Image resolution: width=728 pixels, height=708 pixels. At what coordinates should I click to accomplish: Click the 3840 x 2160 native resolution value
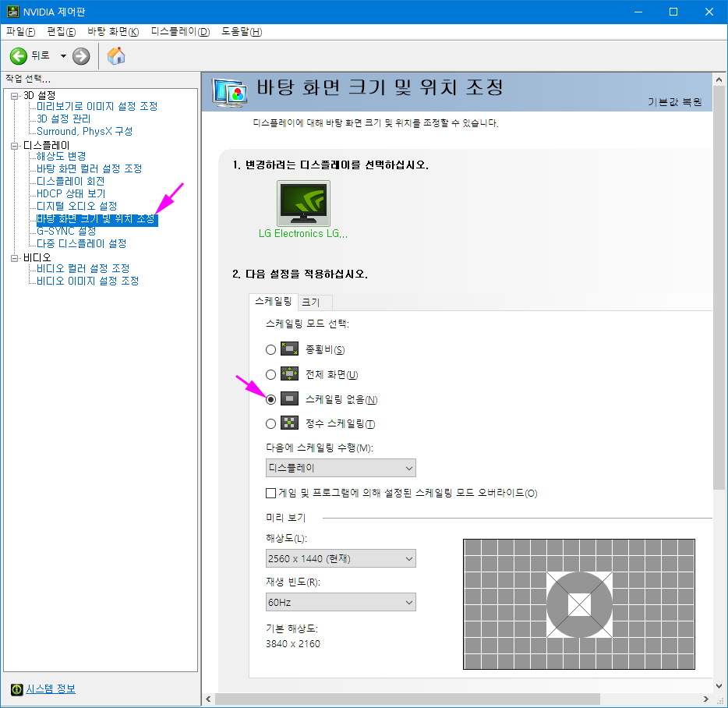[293, 644]
